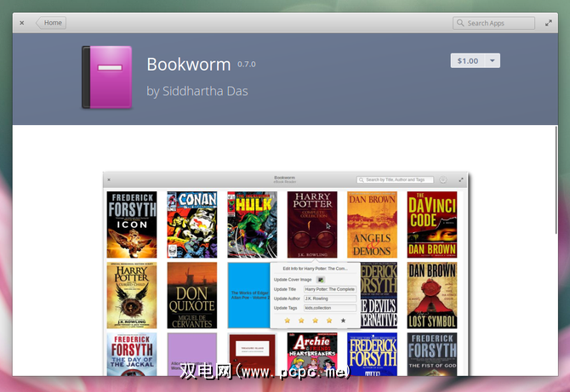
Task: Open the purple Alice's Adventures cover
Action: pos(192,355)
